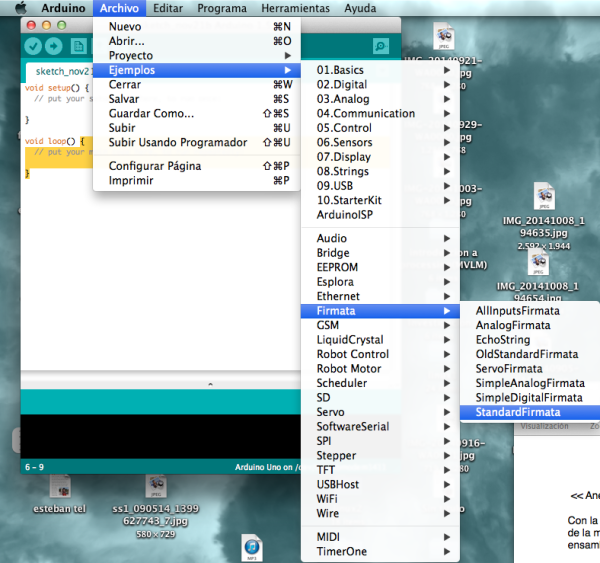Click the New sketch document icon
Viewport: 600px width, 563px height.
(78, 47)
